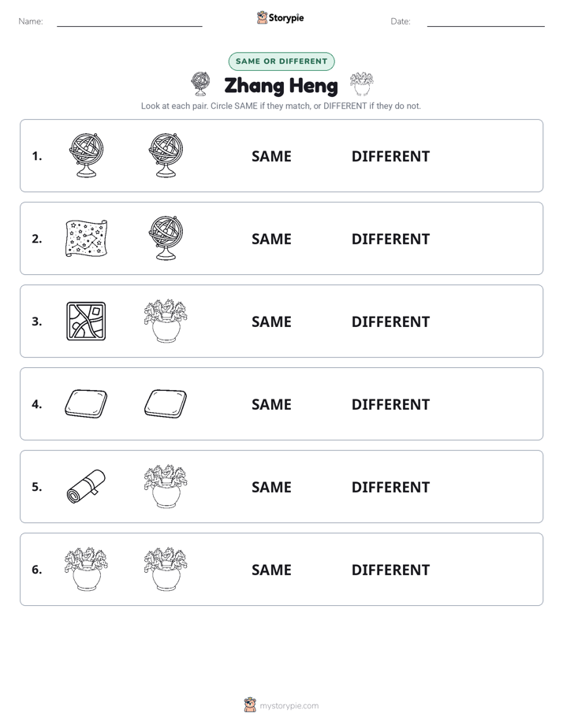The width and height of the screenshot is (563, 728).
Task: Click the first dragon vase in row 6
Action: (x=86, y=569)
